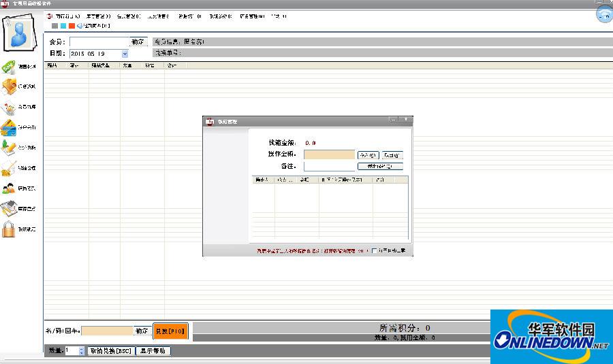
Task: Open the credit cards sidebar icon
Action: pyautogui.click(x=9, y=128)
